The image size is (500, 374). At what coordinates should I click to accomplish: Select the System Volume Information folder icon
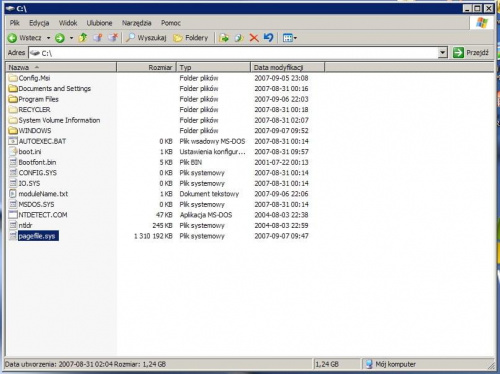click(13, 120)
